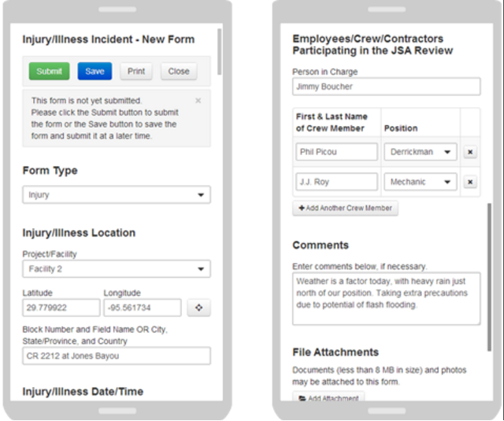Save the form with the blue Save button
This screenshot has width=504, height=421.
point(94,72)
